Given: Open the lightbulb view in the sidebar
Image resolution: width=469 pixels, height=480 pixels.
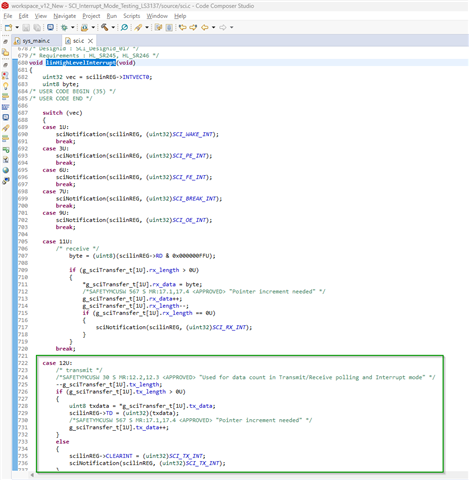Looking at the screenshot, I should (6, 86).
